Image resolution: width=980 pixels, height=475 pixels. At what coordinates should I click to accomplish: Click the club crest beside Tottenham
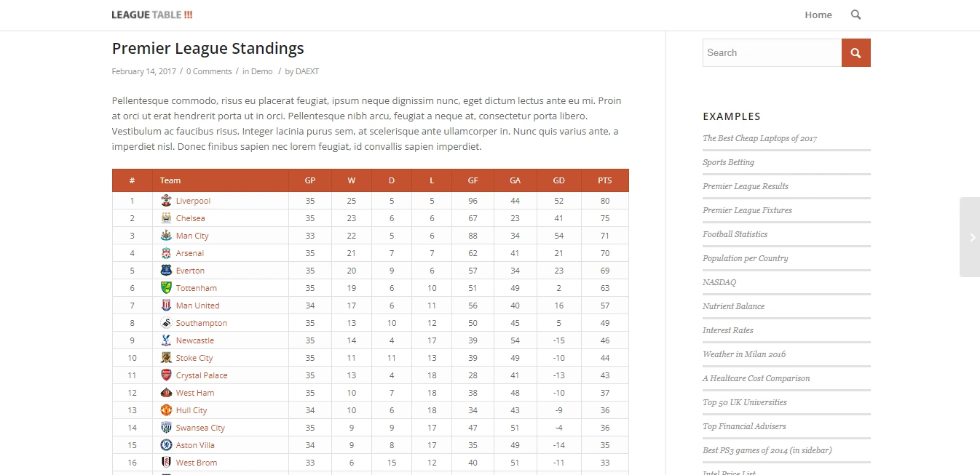point(166,288)
